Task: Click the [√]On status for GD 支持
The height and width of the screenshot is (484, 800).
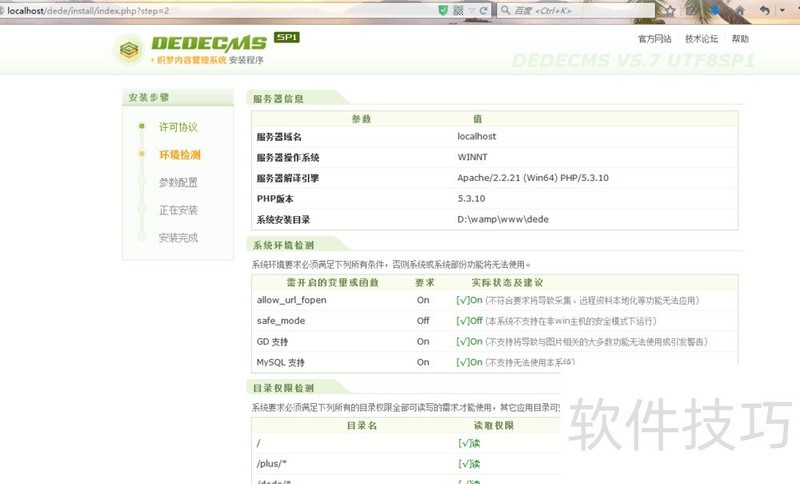Action: click(469, 342)
